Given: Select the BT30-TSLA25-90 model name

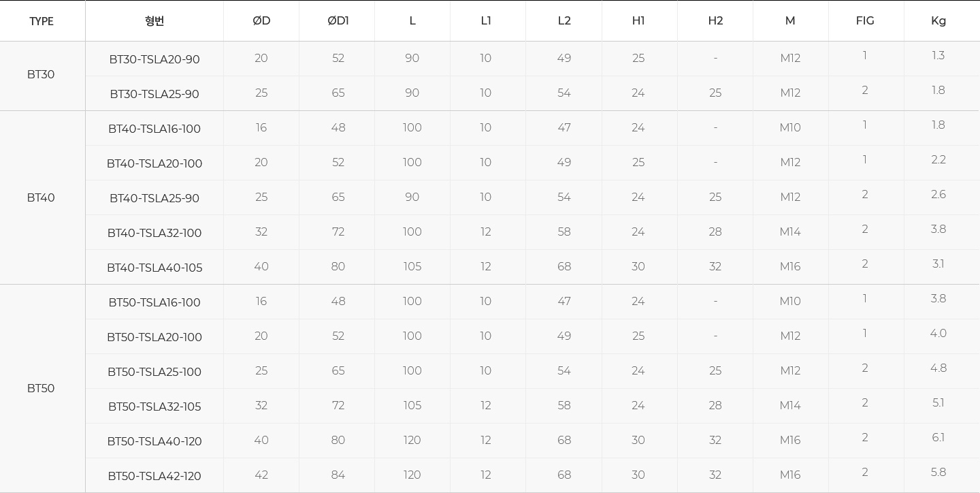Looking at the screenshot, I should 154,94.
